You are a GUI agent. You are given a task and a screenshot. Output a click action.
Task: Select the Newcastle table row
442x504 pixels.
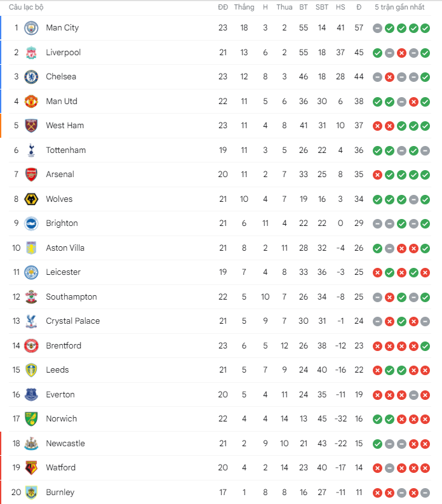220,444
